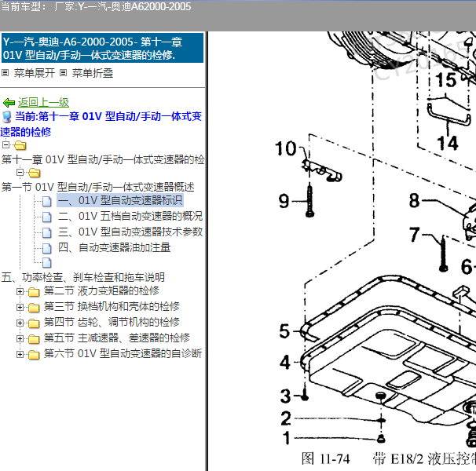Click the green back arrow icon
The width and height of the screenshot is (476, 471).
[9, 103]
